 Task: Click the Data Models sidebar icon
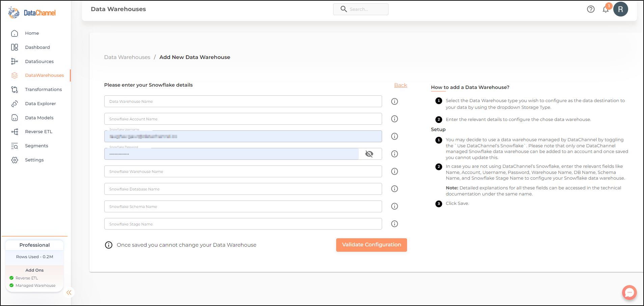(x=15, y=118)
